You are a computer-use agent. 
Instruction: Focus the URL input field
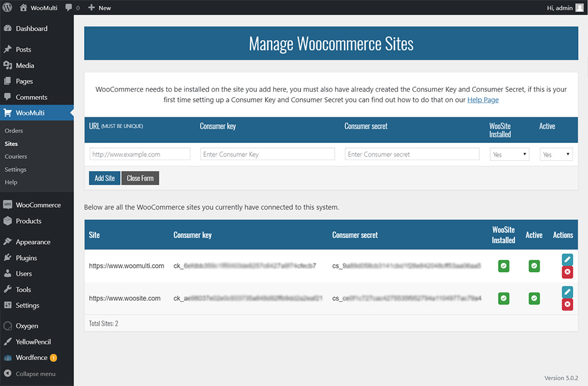pos(140,154)
